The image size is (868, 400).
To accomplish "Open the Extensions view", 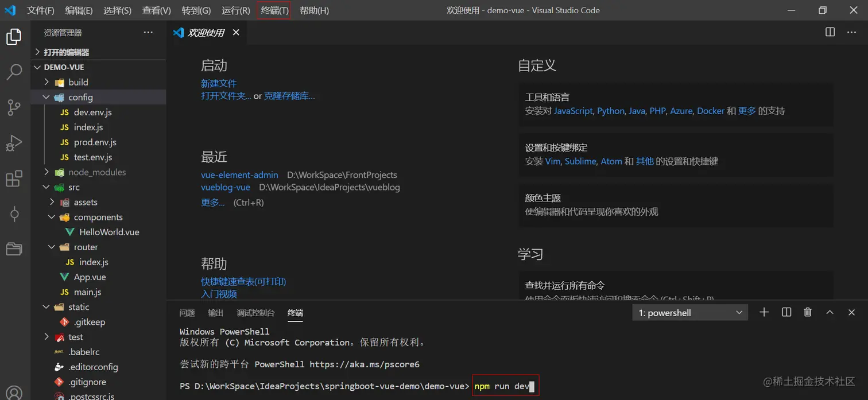I will (14, 178).
